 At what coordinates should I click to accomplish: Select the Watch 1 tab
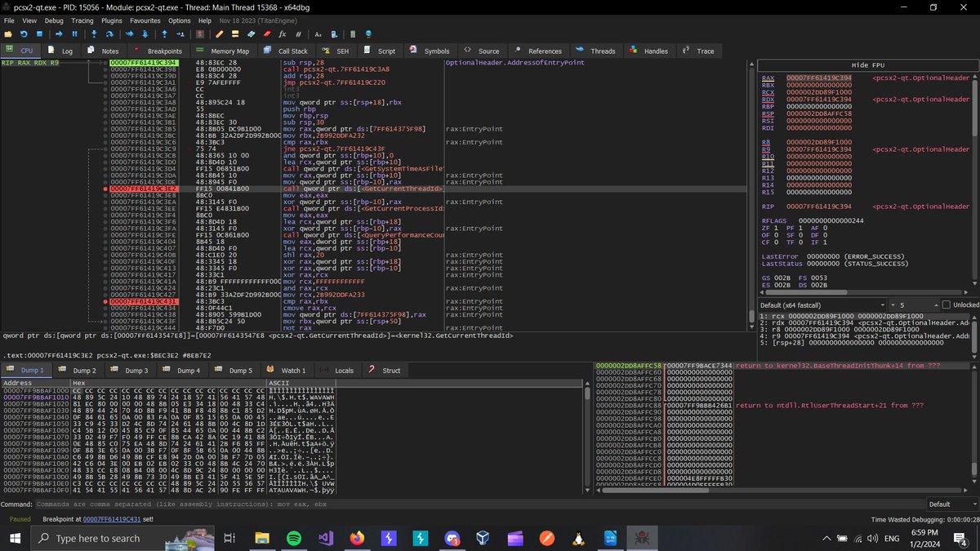coord(287,370)
